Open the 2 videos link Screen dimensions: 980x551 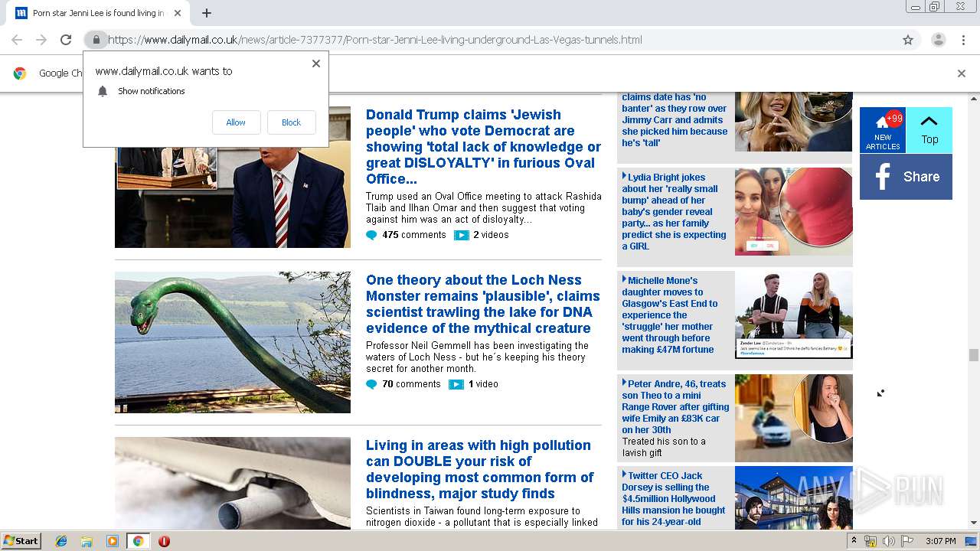pos(491,235)
